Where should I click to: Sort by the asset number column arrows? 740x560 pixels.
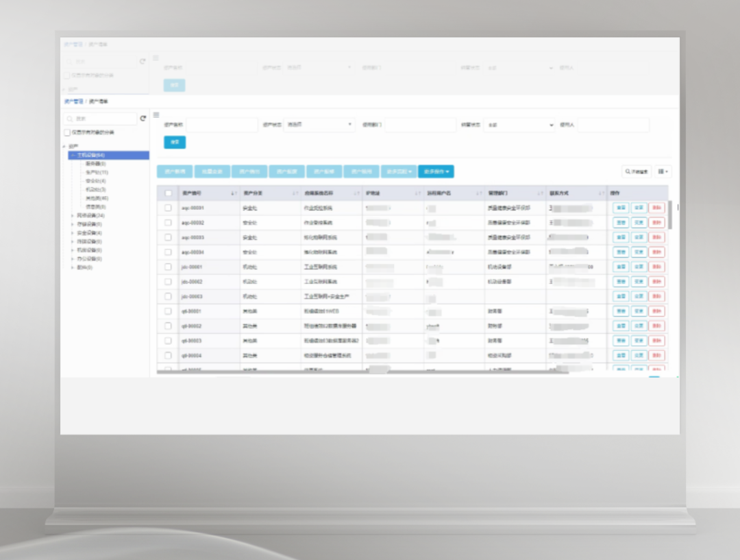tap(234, 193)
